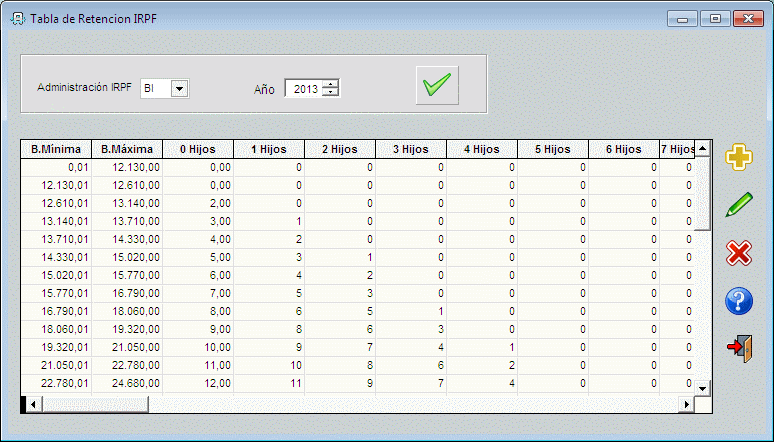774x442 pixels.
Task: Select B.Minima cell 13.710,01
Action: (x=56, y=240)
